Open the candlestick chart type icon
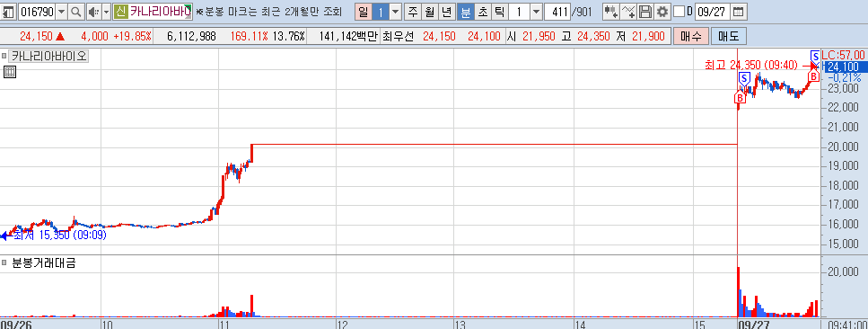This screenshot has height=329, width=868. [x=611, y=11]
